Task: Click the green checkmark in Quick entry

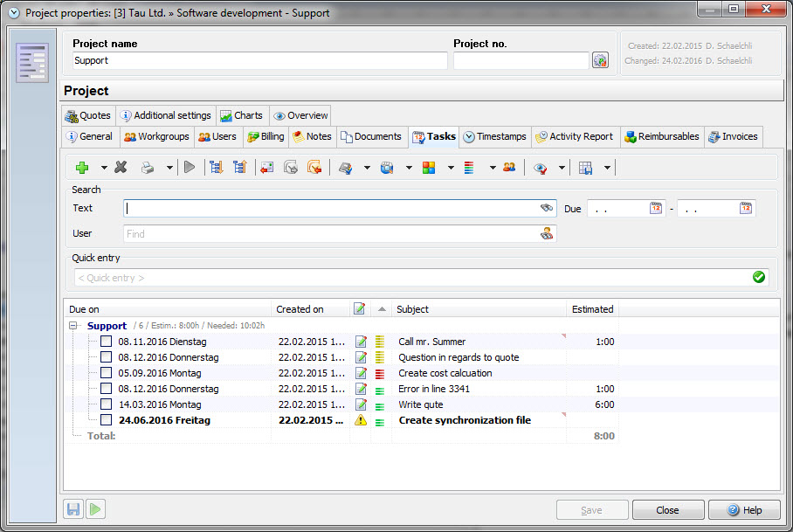Action: (x=758, y=278)
